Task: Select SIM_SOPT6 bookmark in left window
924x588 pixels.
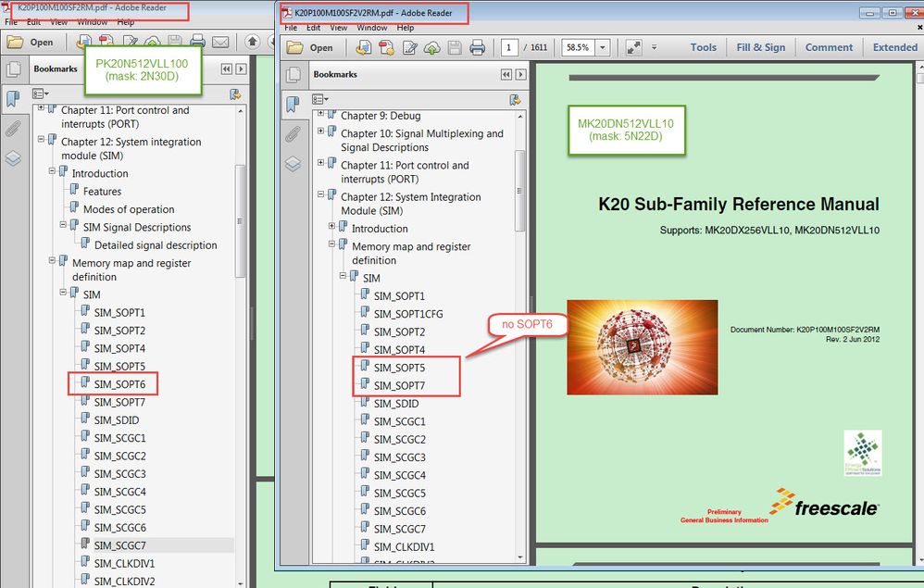Action: (119, 384)
